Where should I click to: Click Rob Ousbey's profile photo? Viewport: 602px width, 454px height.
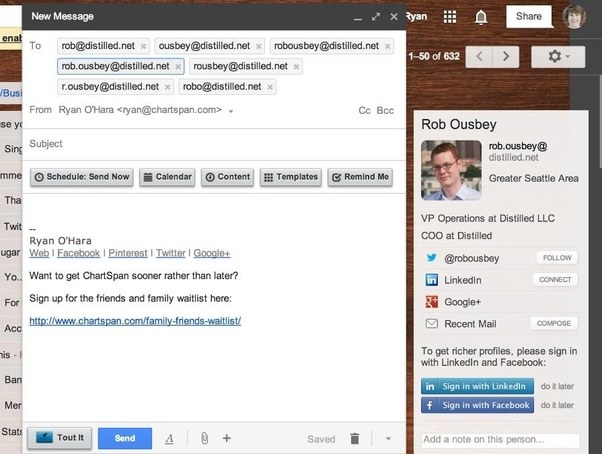point(451,170)
